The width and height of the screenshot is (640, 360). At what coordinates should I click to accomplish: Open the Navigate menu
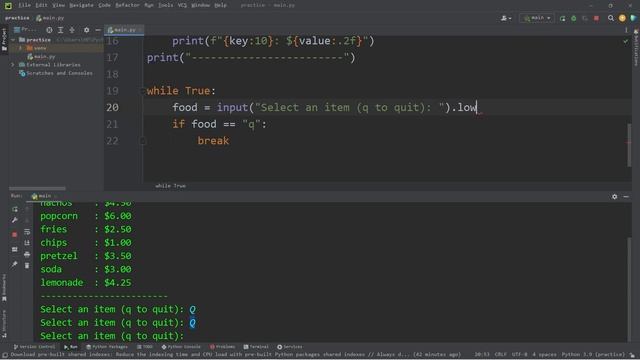click(81, 5)
